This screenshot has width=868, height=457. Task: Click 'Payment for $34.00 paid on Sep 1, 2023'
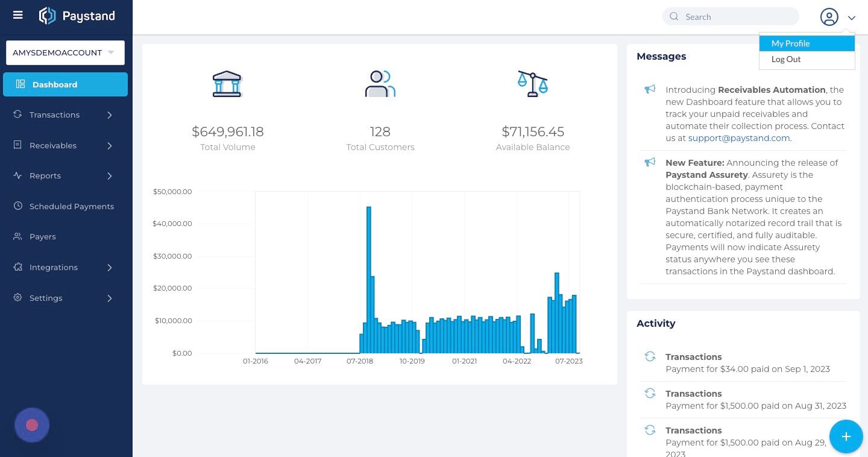pos(747,369)
